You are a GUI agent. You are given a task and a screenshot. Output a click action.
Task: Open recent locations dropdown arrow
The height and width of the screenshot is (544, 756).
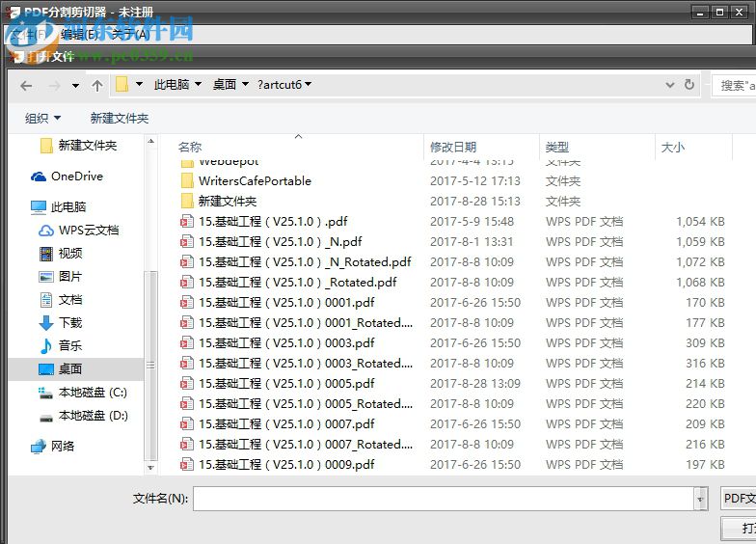coord(75,86)
